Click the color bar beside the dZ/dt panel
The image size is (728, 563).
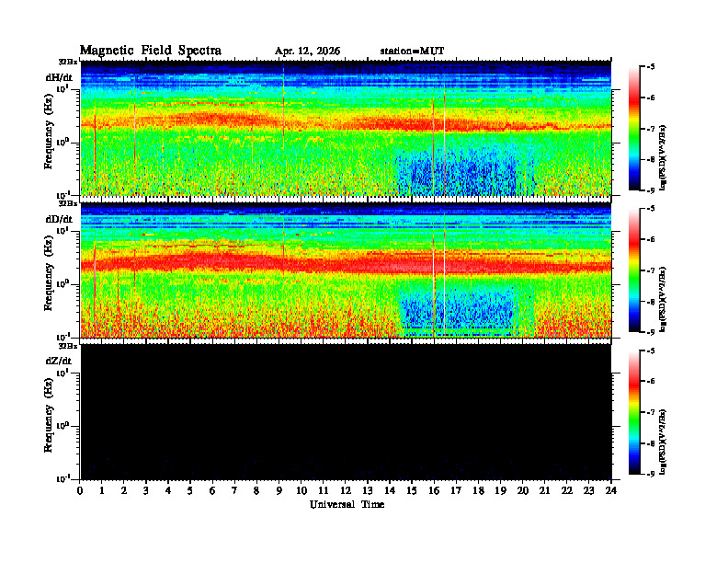pyautogui.click(x=633, y=412)
